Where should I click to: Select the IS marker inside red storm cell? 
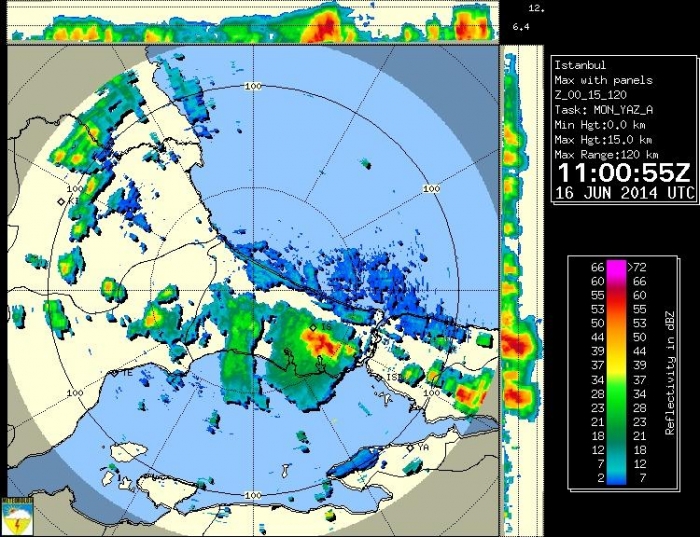[313, 327]
